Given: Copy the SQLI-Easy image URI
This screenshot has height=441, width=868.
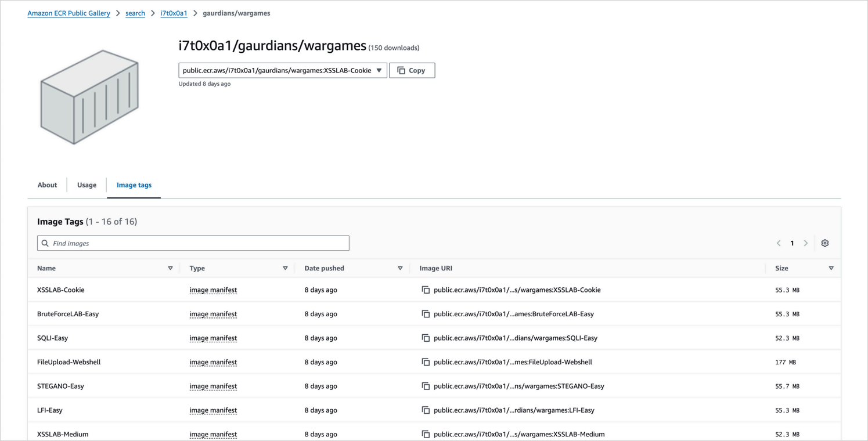Looking at the screenshot, I should tap(426, 338).
